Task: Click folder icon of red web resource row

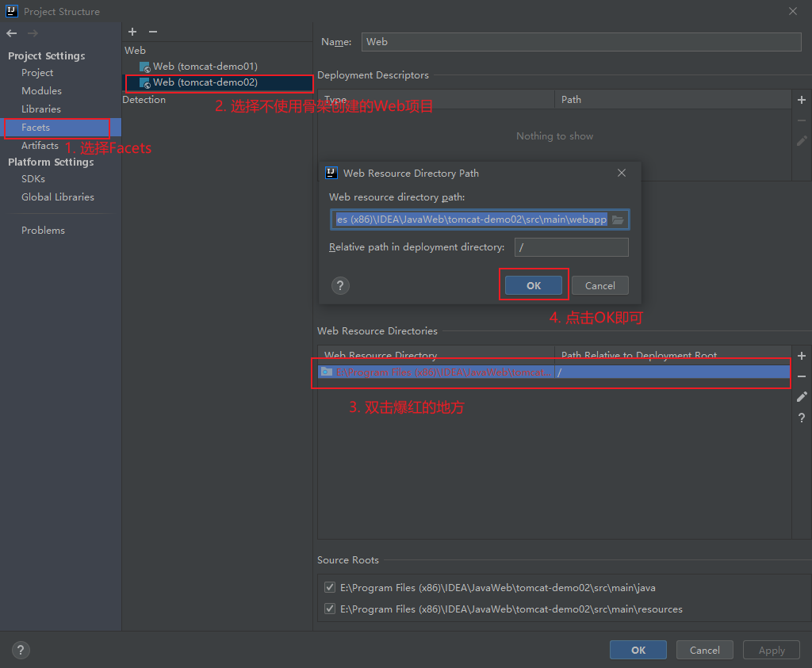Action: 326,372
